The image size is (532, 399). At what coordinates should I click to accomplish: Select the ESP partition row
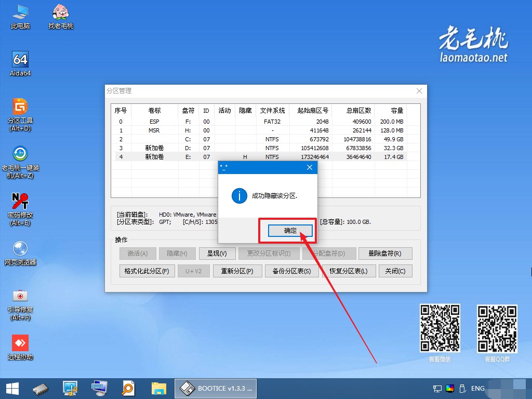tap(260, 122)
